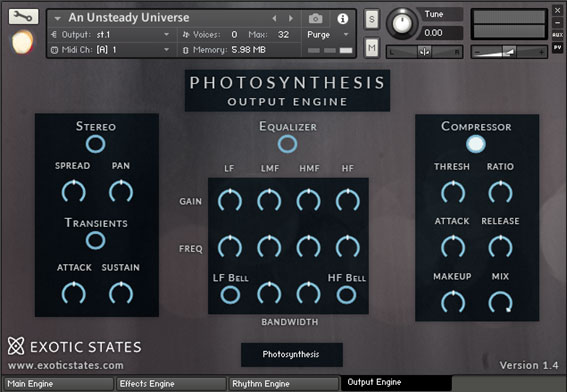Click the minimize instrument minus button
The height and width of the screenshot is (392, 567).
pos(558,23)
